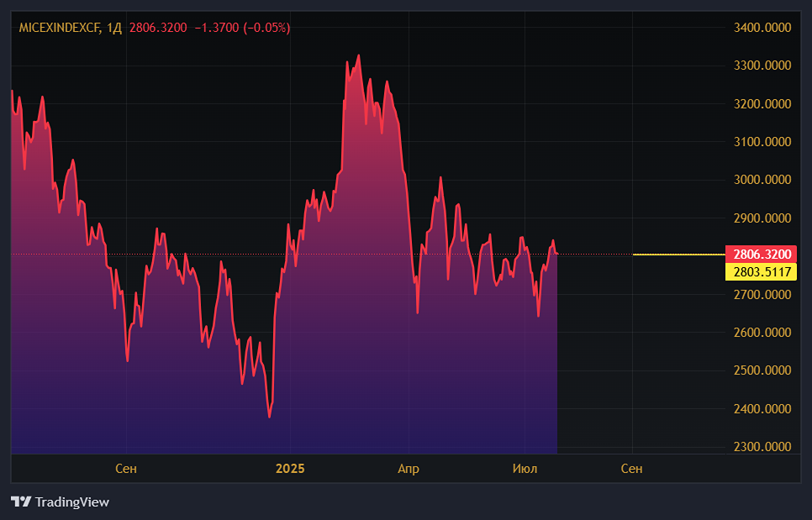The width and height of the screenshot is (812, 520).
Task: Click the 2500.0000 price axis label
Action: pos(762,370)
